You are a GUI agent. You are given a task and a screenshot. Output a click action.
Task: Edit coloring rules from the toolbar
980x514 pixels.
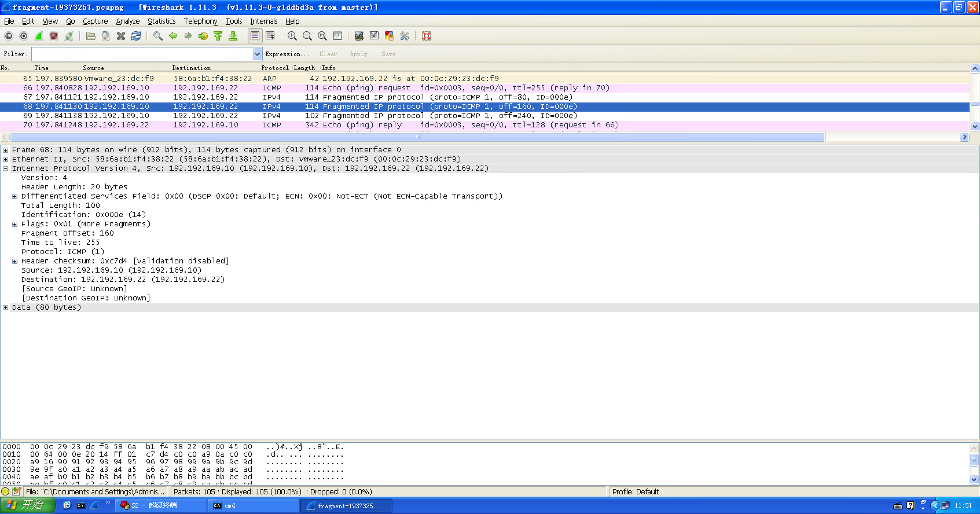click(390, 36)
